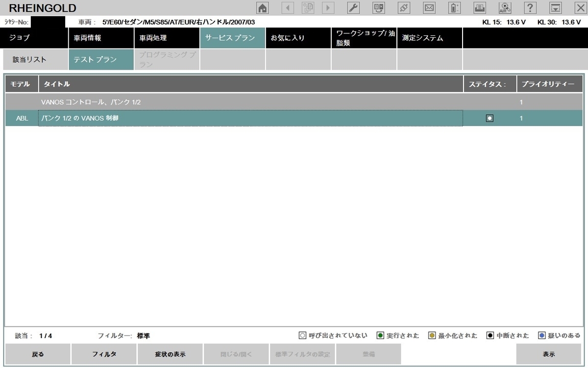Switch to the 車両処理 tab
The width and height of the screenshot is (588, 368).
(167, 38)
